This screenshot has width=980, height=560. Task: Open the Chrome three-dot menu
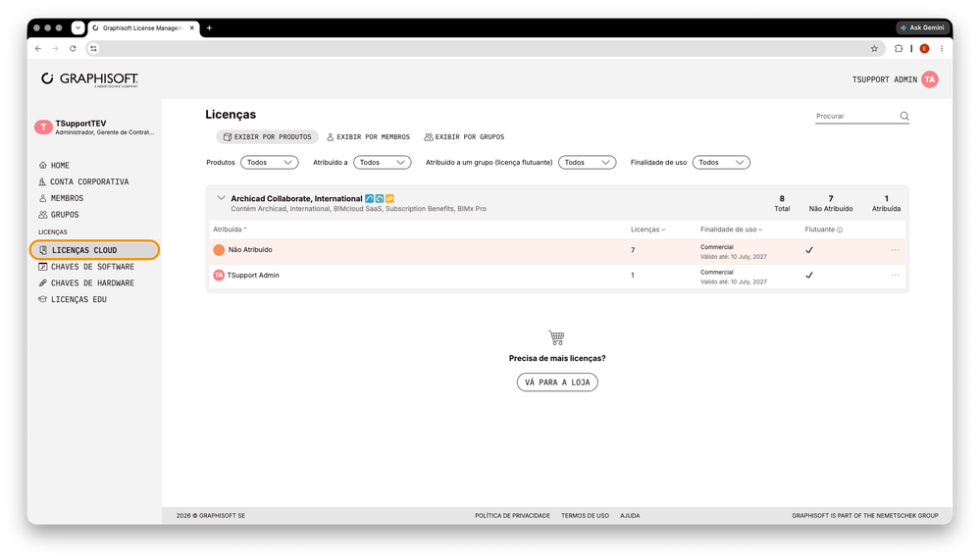click(x=942, y=48)
